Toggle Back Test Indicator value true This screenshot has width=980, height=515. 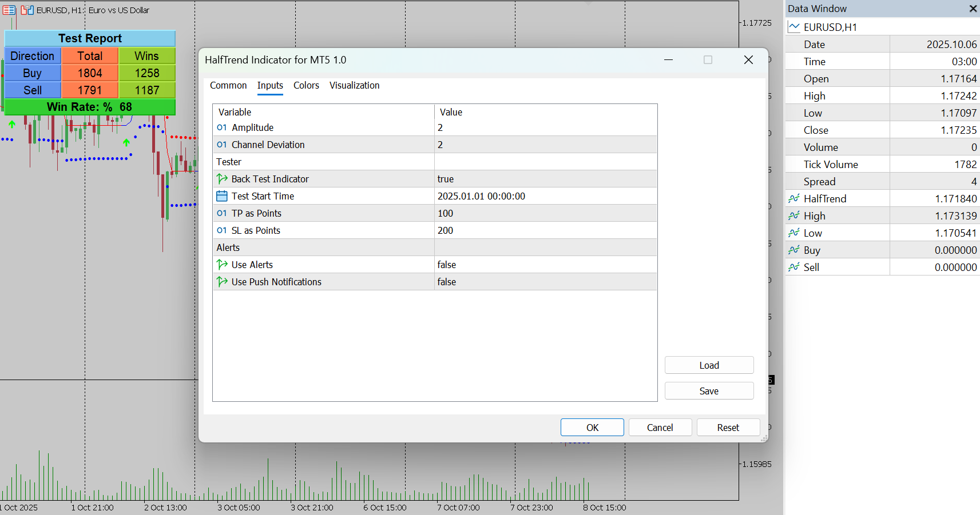[546, 179]
